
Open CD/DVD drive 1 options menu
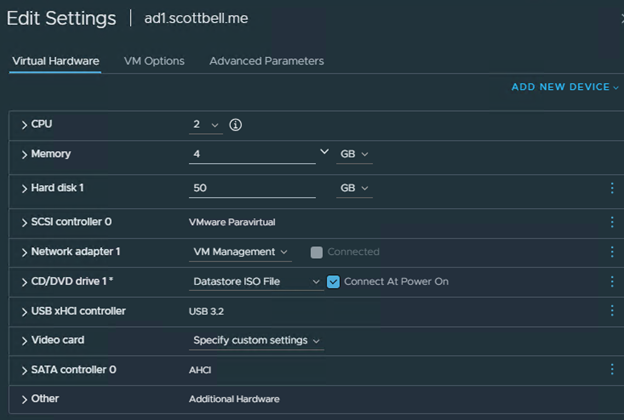click(611, 282)
